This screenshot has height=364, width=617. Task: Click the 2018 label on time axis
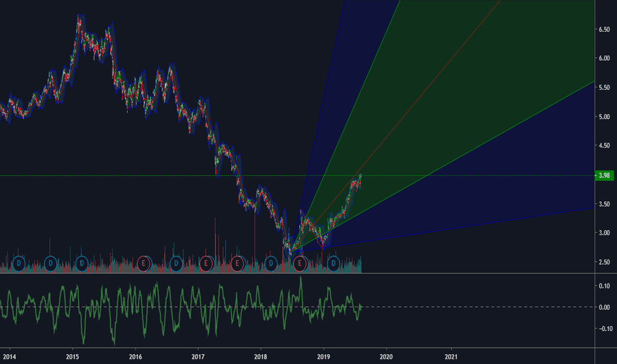coord(260,357)
